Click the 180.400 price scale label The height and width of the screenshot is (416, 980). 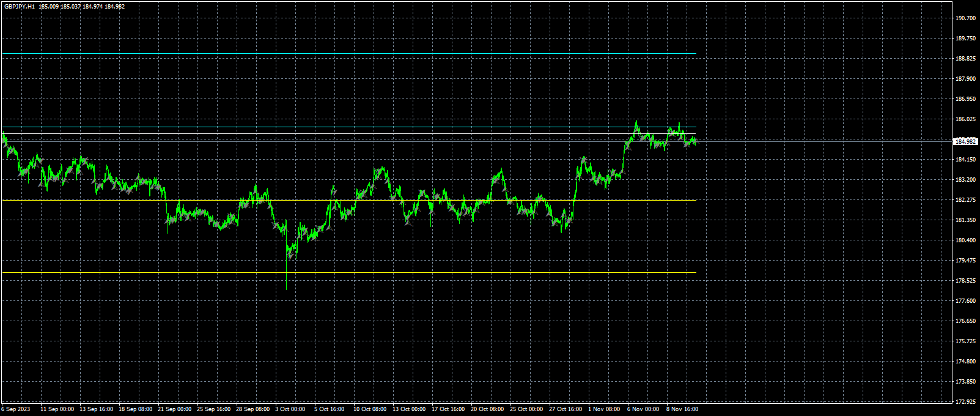(x=965, y=240)
